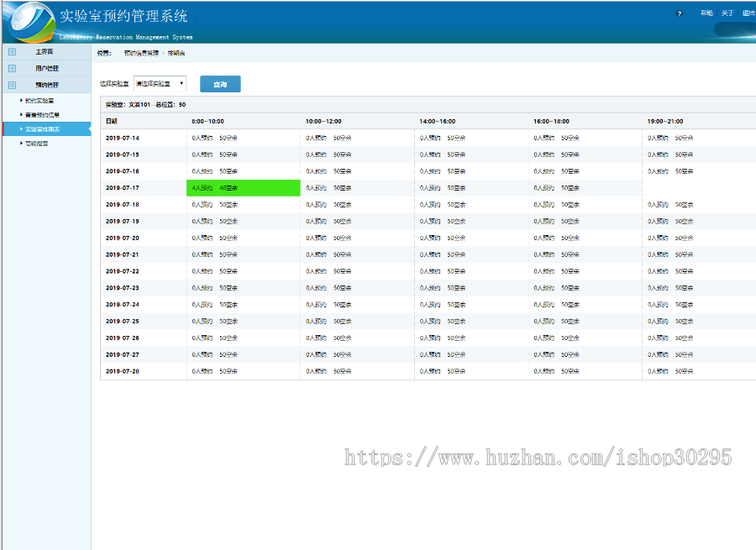The height and width of the screenshot is (550, 756).
Task: Click the 8:00~10:00 column header
Action: [210, 121]
